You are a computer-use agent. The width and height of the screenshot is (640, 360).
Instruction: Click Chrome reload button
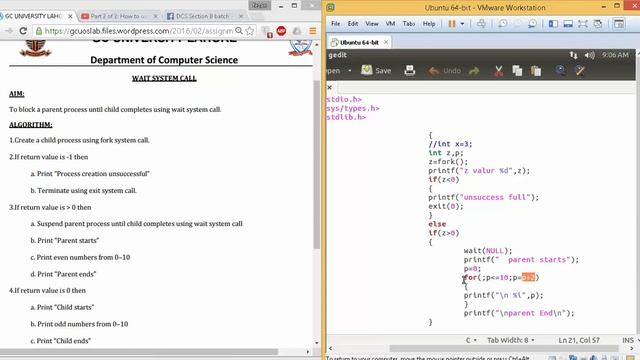click(x=23, y=31)
